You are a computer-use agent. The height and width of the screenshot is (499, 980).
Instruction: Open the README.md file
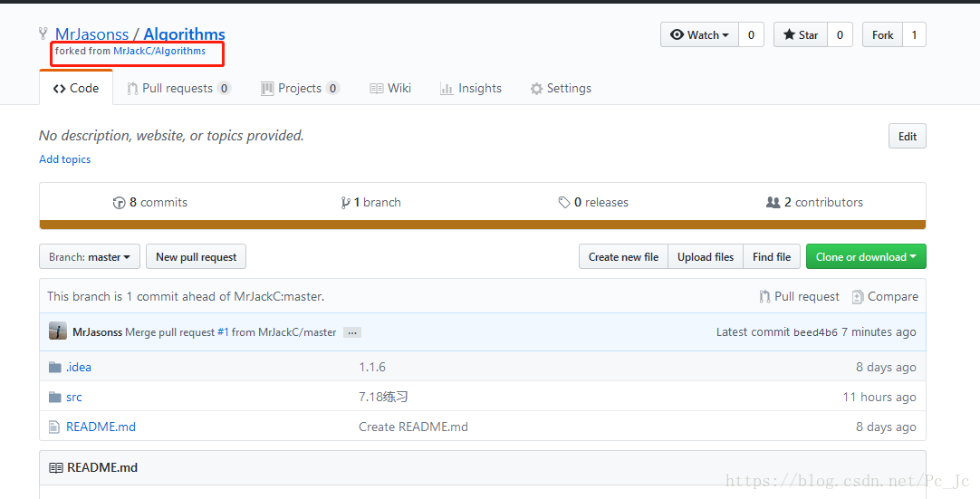tap(101, 427)
